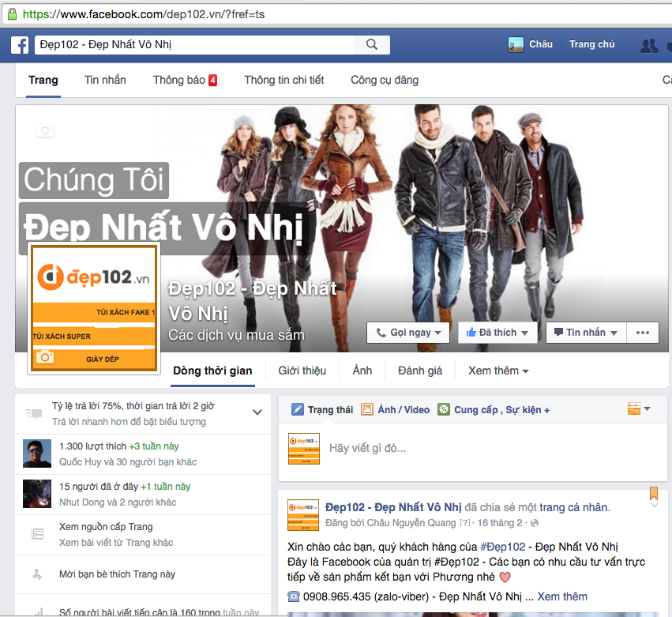Open the Công cụ đăng tab
The image size is (672, 617).
tap(385, 80)
